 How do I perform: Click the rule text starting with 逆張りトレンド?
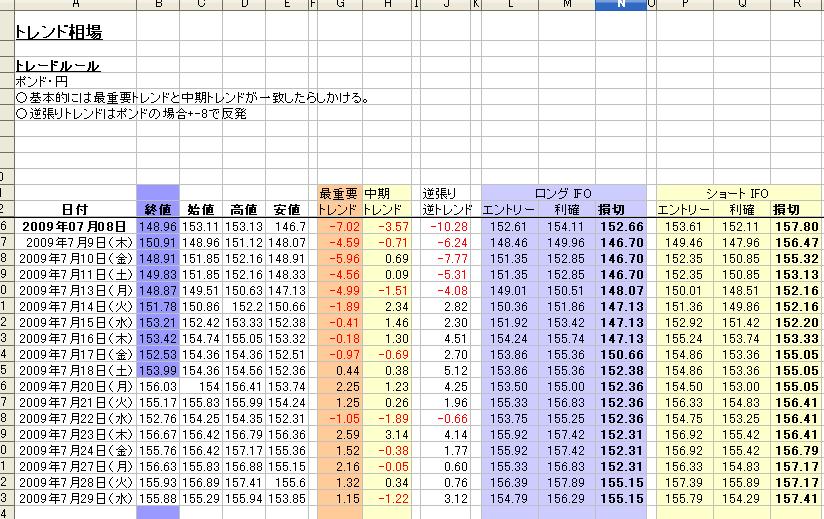coord(130,114)
